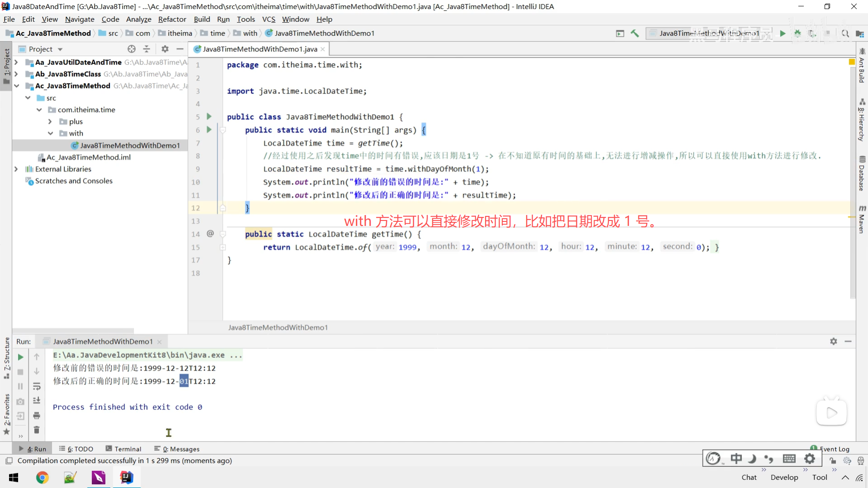The width and height of the screenshot is (868, 488).
Task: Open the Refactor menu
Action: tap(172, 19)
